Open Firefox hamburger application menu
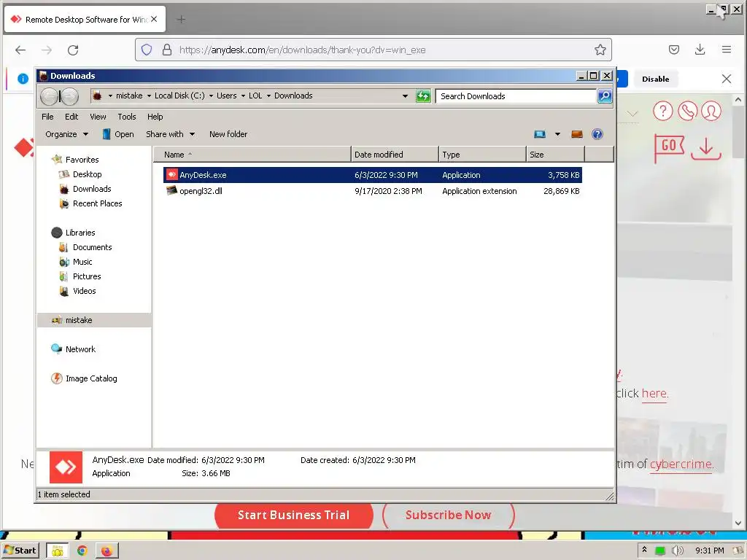 click(726, 50)
